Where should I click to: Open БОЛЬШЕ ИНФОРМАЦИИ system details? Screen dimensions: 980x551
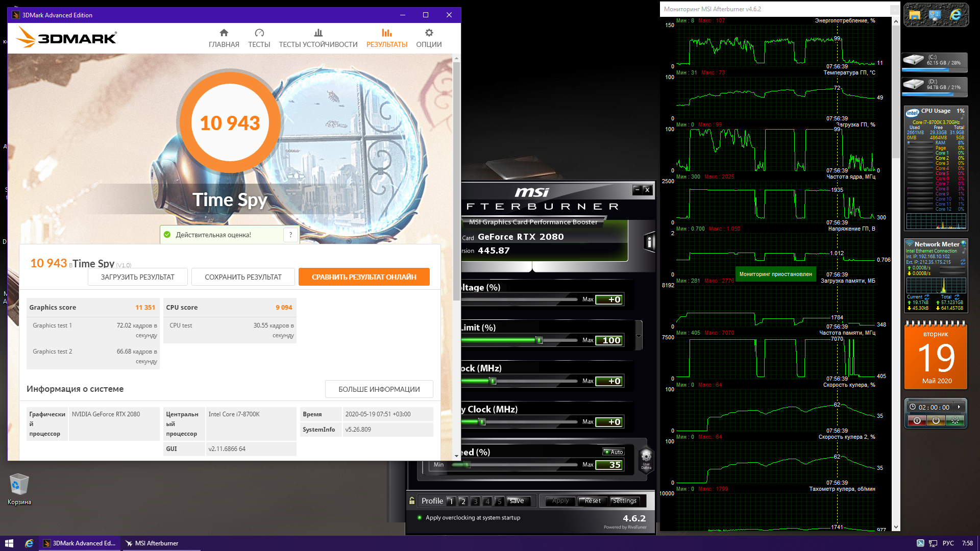(x=379, y=389)
